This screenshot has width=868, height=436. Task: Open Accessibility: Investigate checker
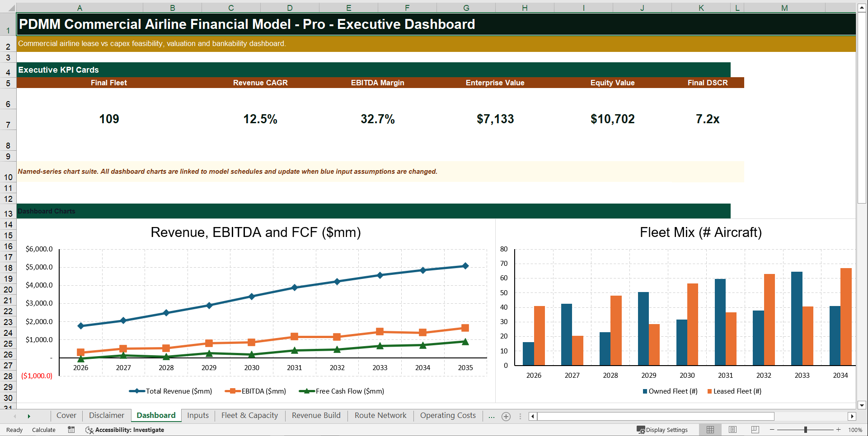[125, 430]
